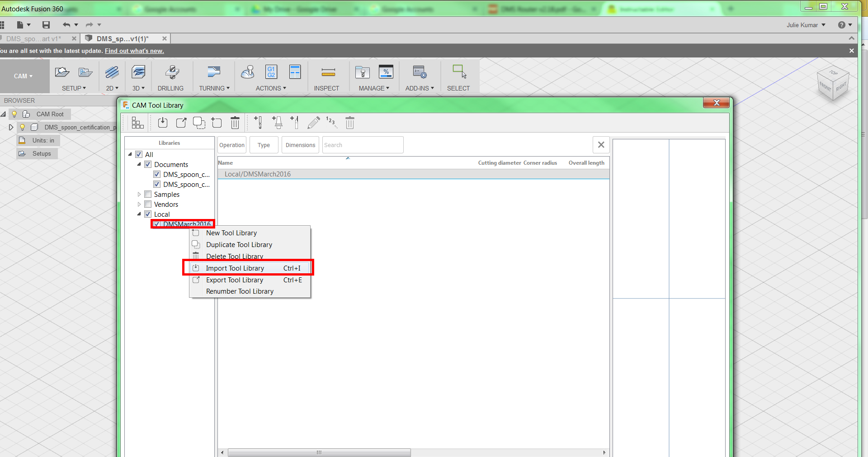Switch to the DMS_spo...art v1 document tab
This screenshot has height=457, width=868.
pyautogui.click(x=34, y=38)
